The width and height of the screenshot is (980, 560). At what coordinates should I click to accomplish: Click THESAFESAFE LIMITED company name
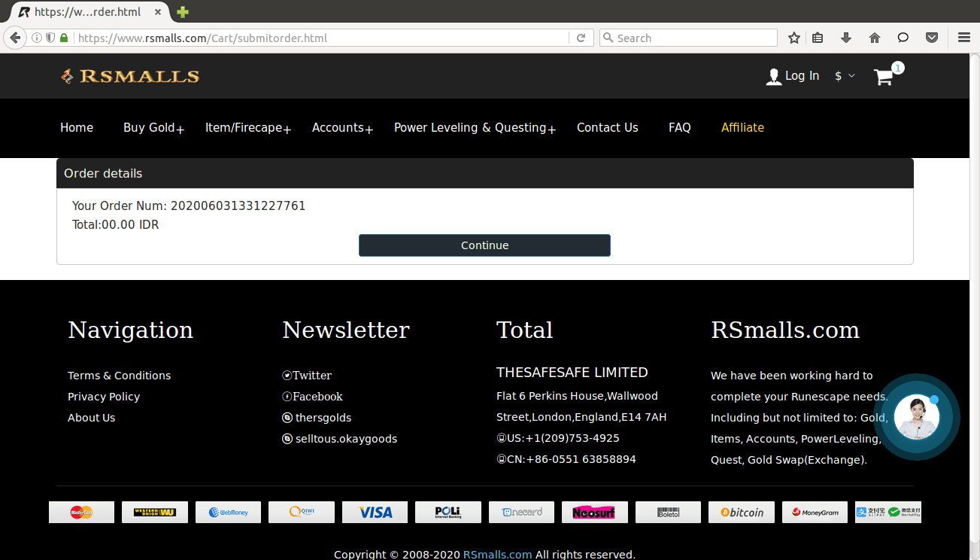tap(572, 373)
